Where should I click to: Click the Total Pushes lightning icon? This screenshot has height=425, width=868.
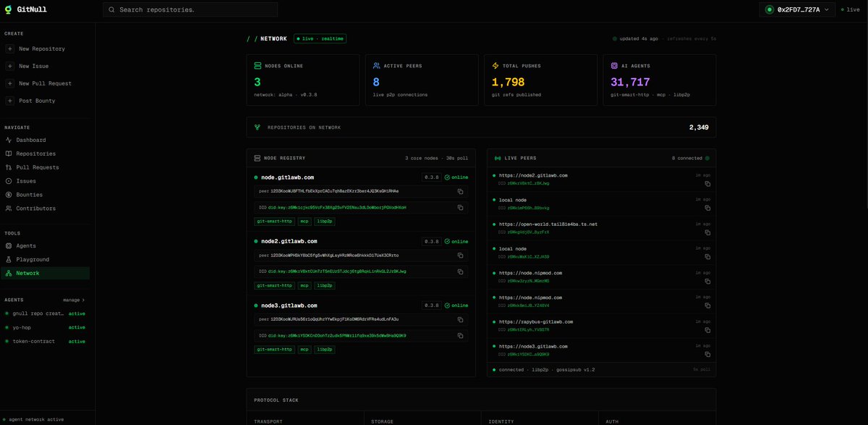[495, 66]
